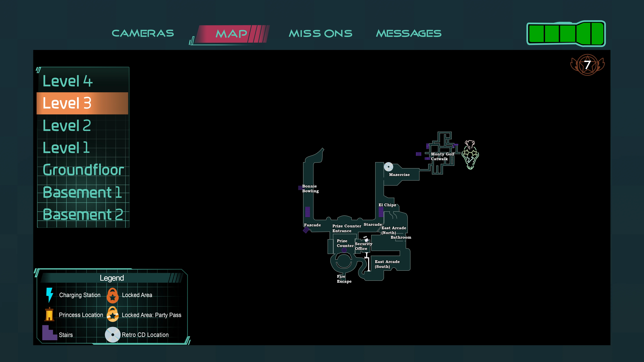
Task: Click the Prize Counter Entrance label
Action: pyautogui.click(x=346, y=228)
